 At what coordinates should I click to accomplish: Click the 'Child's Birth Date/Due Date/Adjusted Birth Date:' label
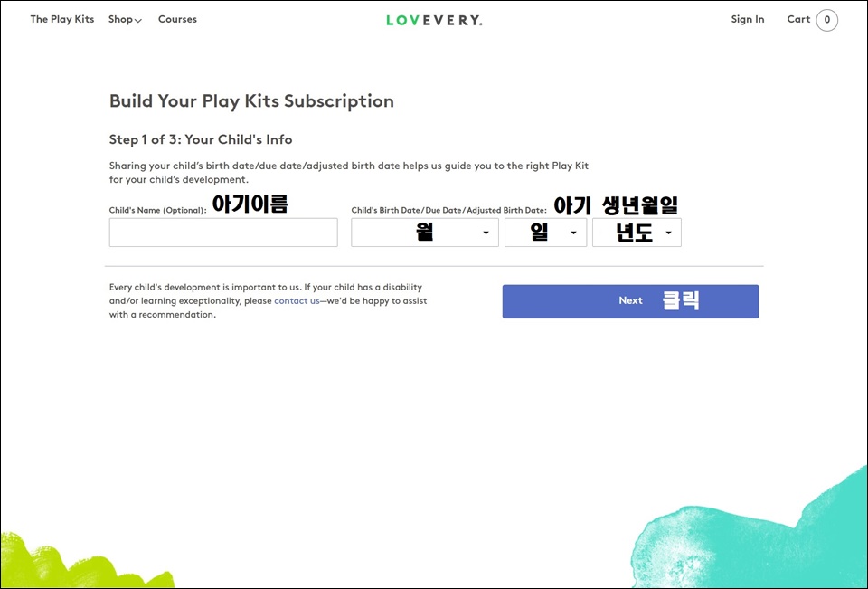coord(449,210)
